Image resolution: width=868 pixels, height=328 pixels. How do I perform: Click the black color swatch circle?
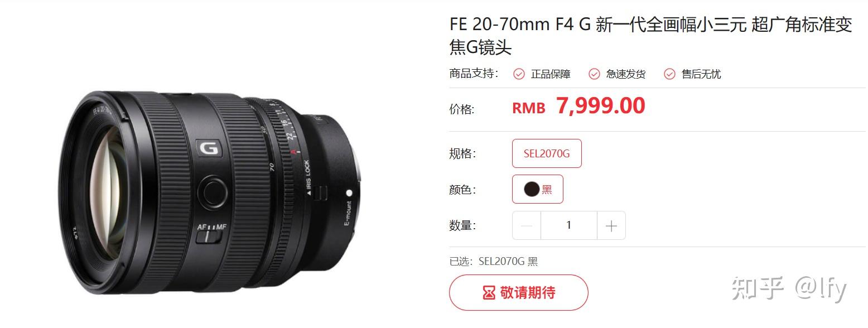[x=532, y=189]
